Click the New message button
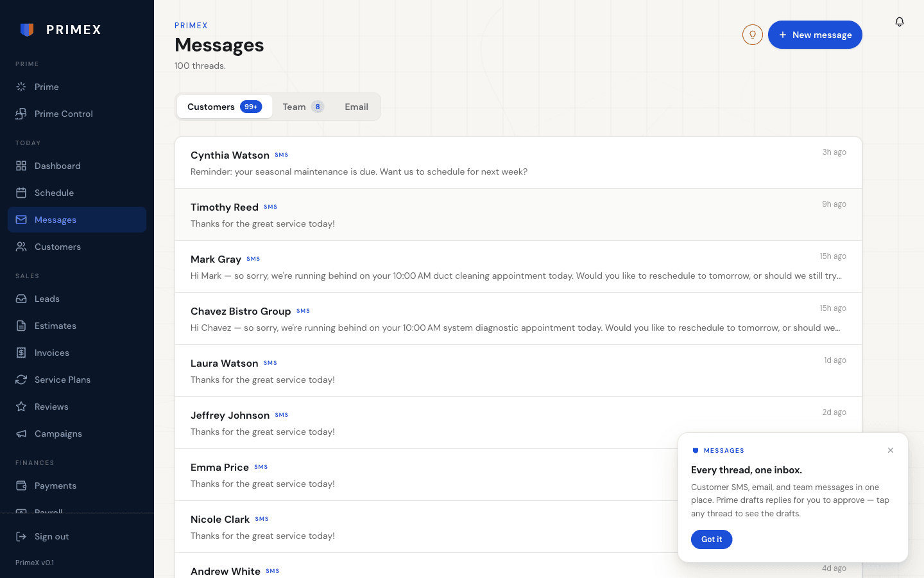924x578 pixels. [x=815, y=35]
